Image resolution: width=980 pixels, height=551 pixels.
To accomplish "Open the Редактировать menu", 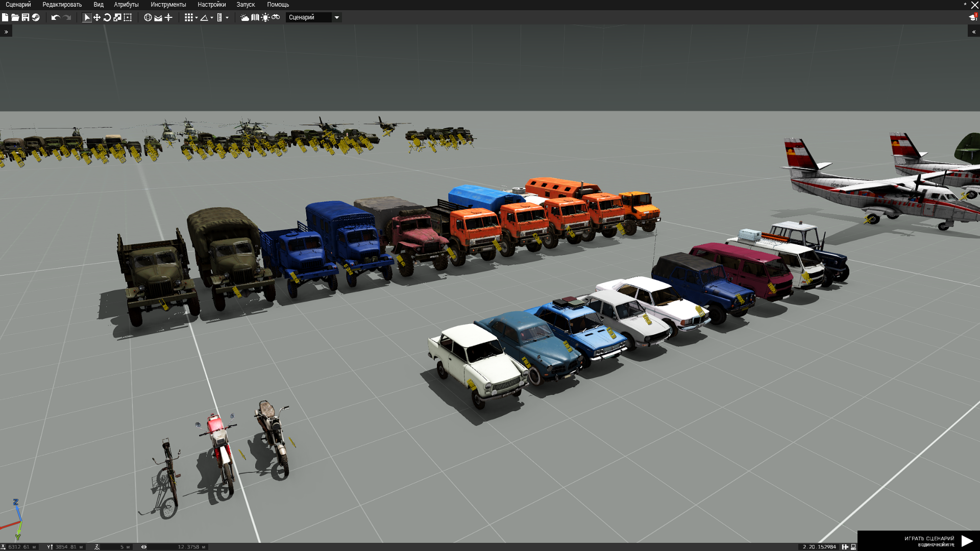I will (62, 5).
